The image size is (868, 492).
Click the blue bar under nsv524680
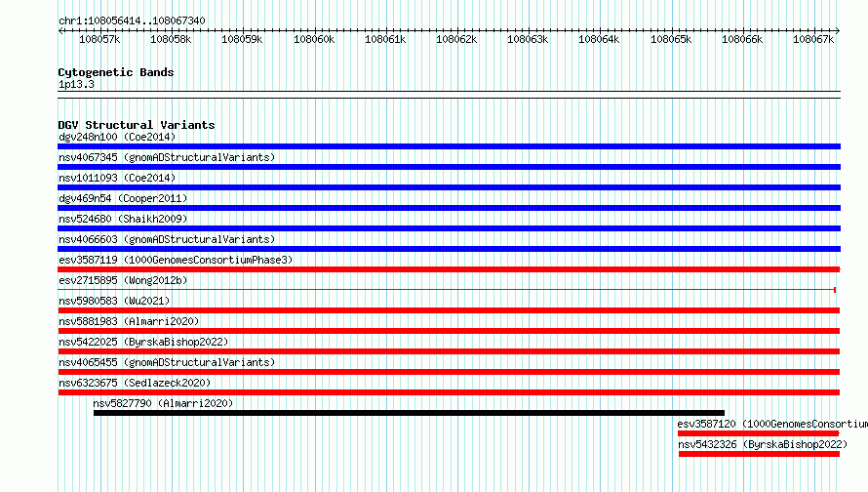click(x=449, y=228)
